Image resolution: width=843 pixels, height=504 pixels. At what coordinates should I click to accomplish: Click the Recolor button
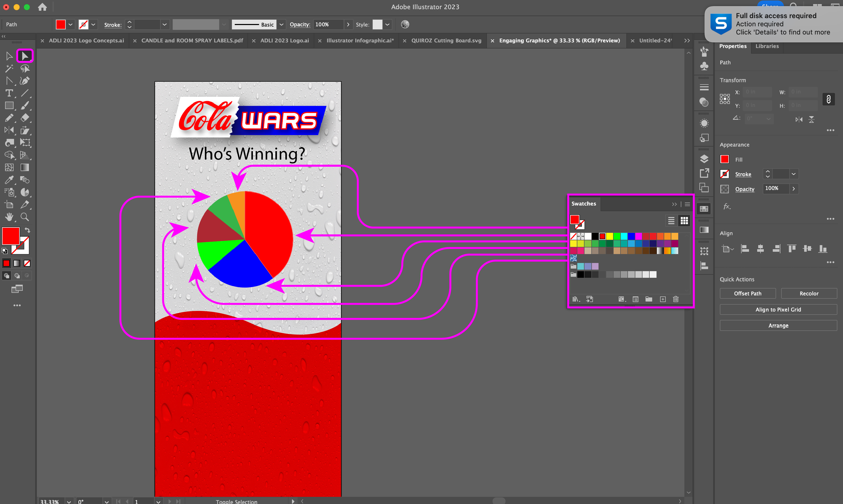tap(809, 293)
